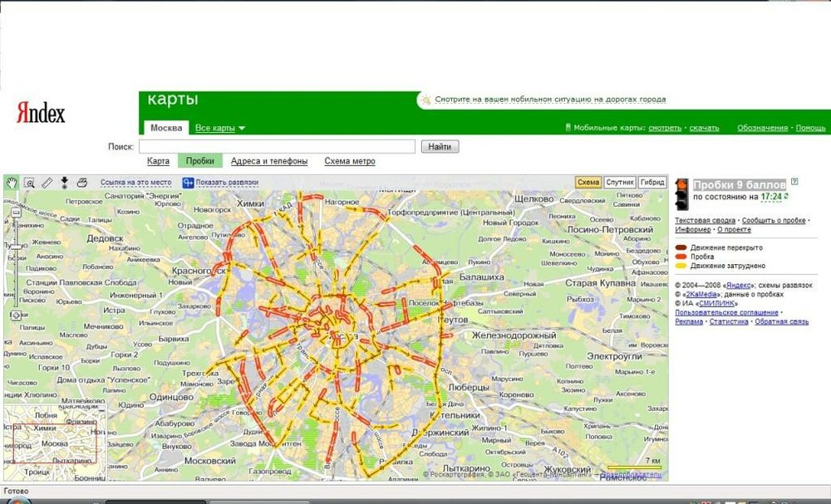Click the overview minimap's red viewport rectangle

click(55, 443)
